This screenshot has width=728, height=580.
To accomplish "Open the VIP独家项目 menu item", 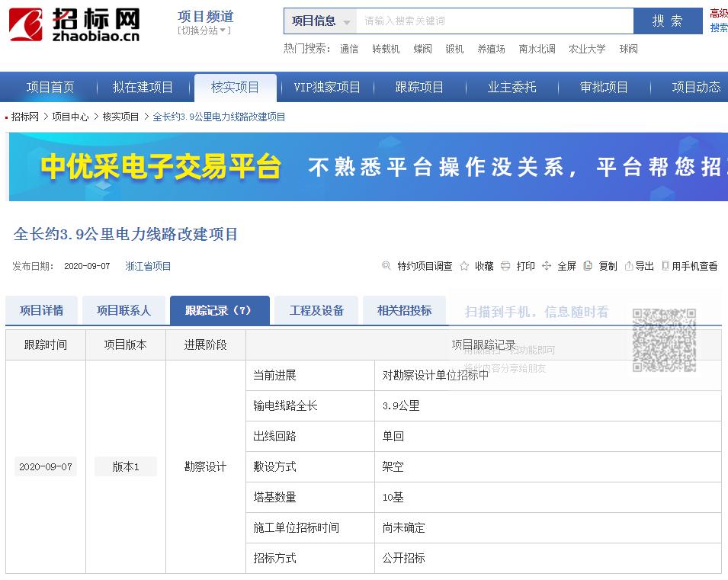I will [327, 87].
